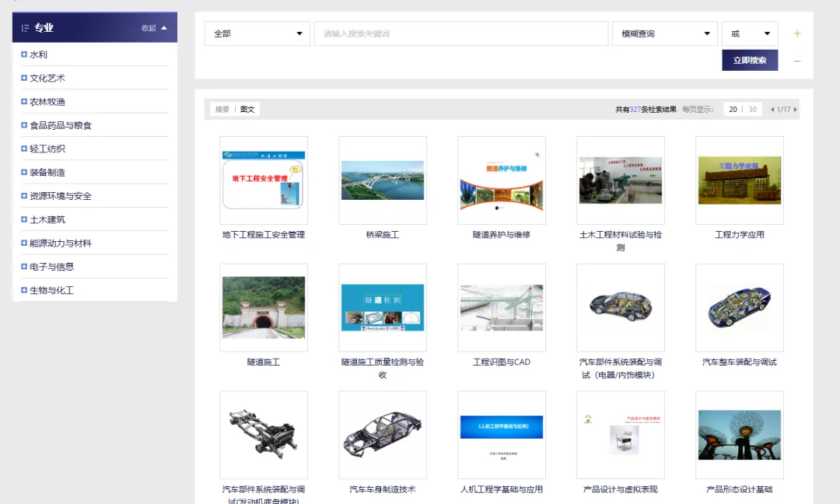Focus the search keyword input field

pyautogui.click(x=460, y=33)
